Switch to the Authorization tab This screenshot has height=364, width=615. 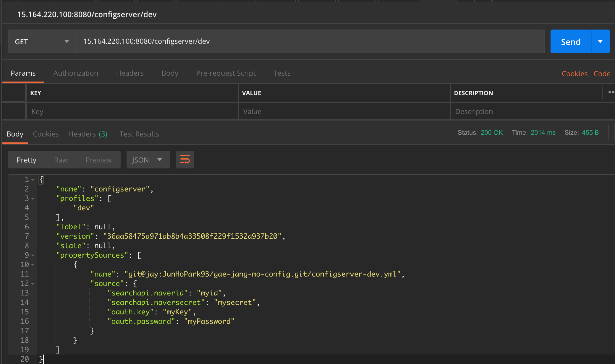point(76,73)
